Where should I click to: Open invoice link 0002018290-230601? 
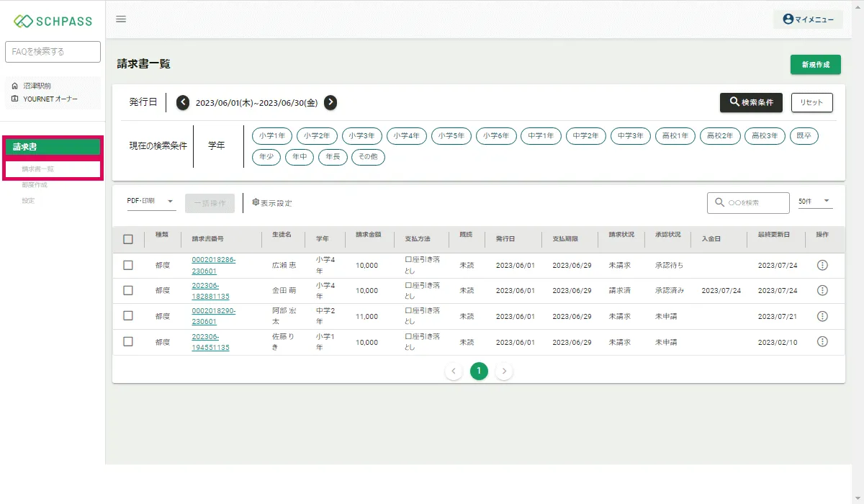pos(214,316)
